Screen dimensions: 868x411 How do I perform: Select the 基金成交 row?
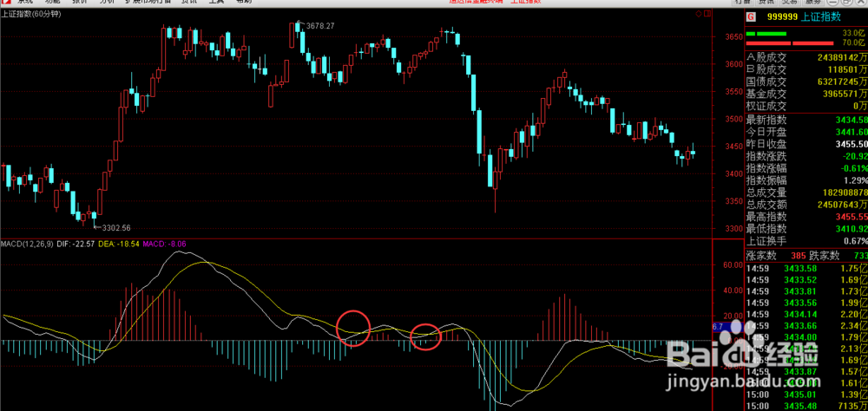(806, 94)
